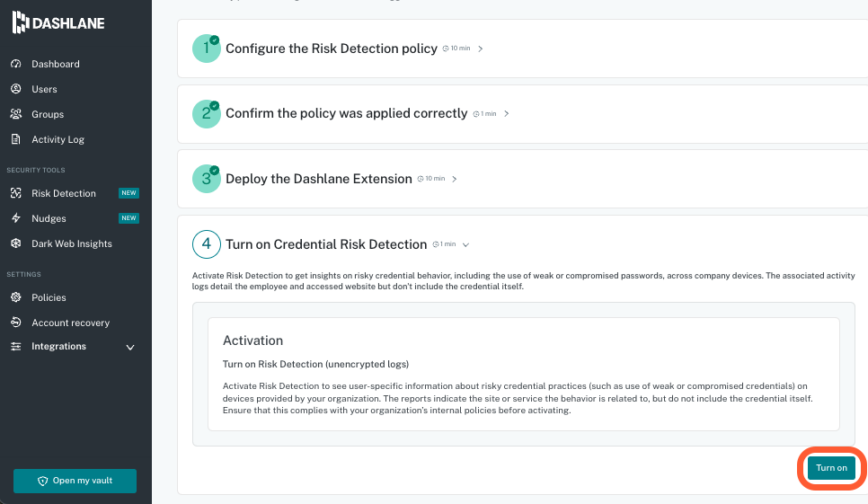Click the Users person icon

tap(15, 89)
